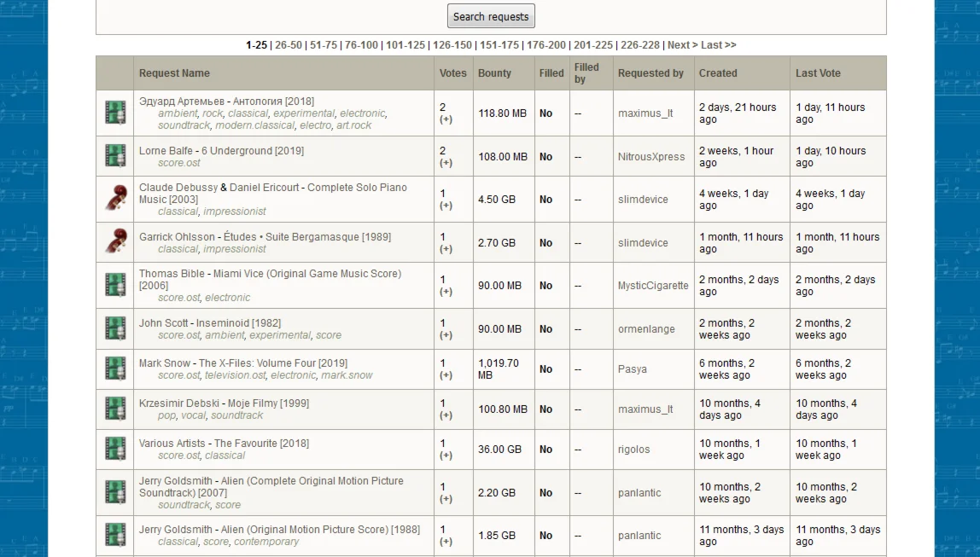Go to results page 126-150
This screenshot has width=980, height=557.
coord(452,45)
